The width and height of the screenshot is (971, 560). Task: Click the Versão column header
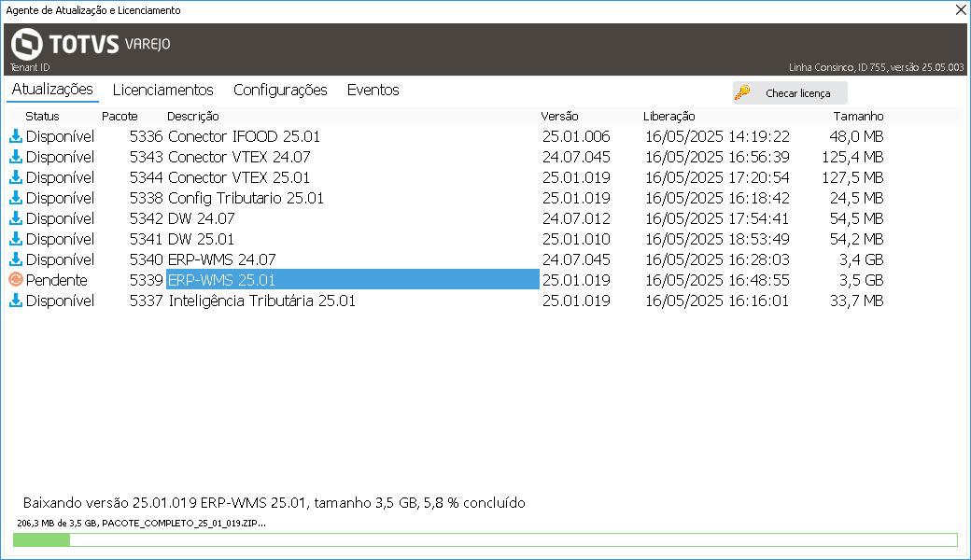[559, 117]
